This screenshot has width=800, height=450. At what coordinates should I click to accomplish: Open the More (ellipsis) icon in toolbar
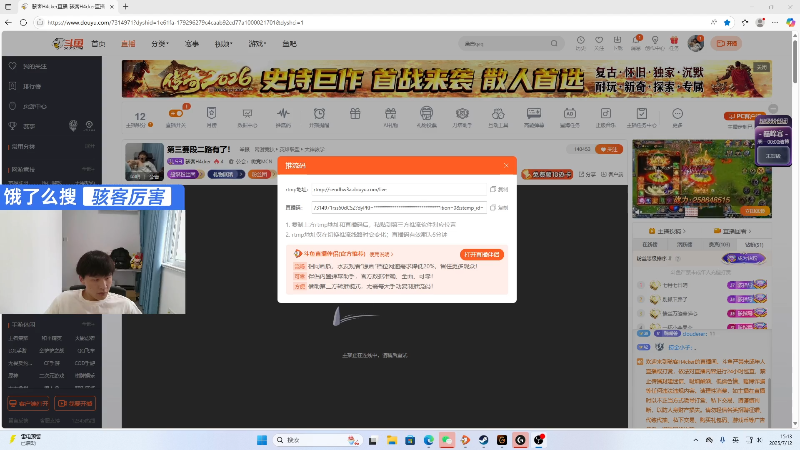click(677, 116)
